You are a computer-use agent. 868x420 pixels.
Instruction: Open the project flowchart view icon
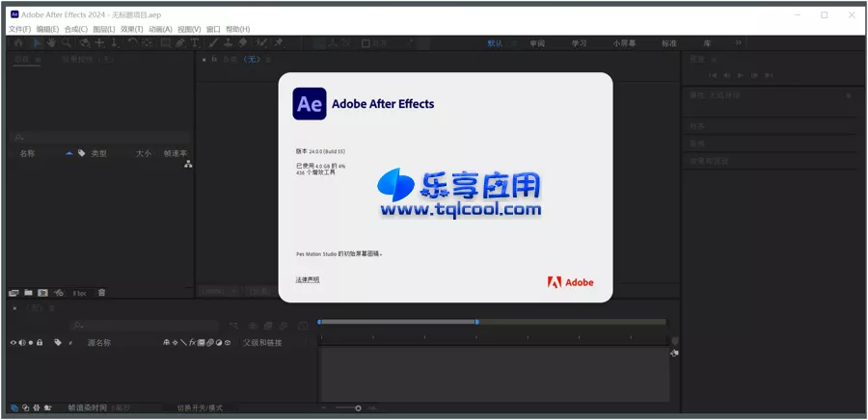coord(188,164)
